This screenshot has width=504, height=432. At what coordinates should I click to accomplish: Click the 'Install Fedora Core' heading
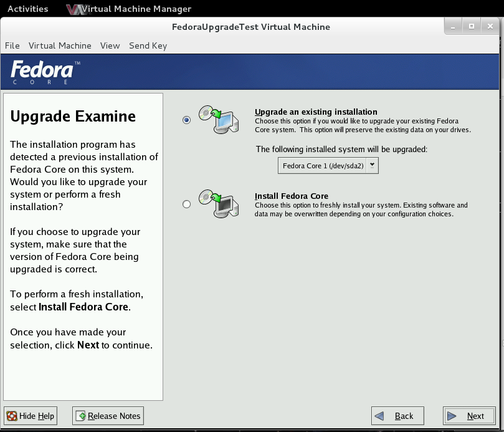click(x=292, y=196)
